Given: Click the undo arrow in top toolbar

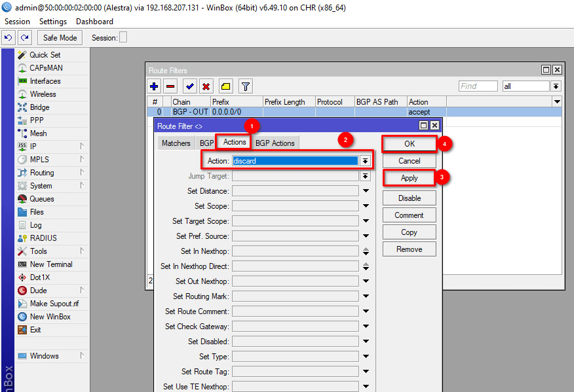Looking at the screenshot, I should pos(9,38).
